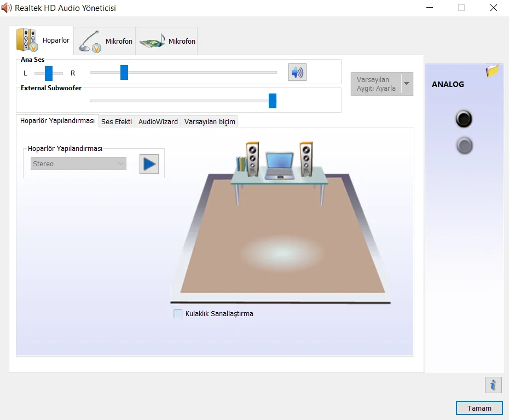
Task: Switch to the Mikrofon tab with sound card icon
Action: click(166, 41)
